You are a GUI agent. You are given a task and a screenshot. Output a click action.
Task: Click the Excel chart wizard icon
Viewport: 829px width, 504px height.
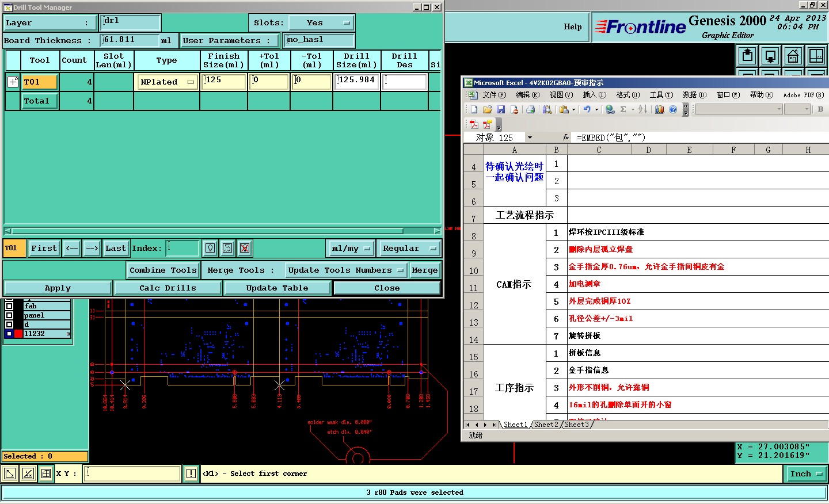(660, 109)
